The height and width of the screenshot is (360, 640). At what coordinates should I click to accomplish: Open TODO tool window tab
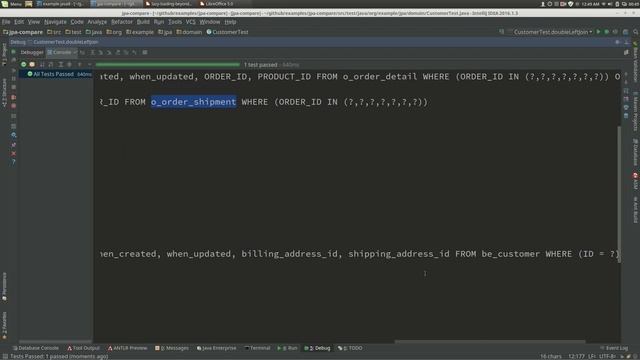tap(350, 348)
